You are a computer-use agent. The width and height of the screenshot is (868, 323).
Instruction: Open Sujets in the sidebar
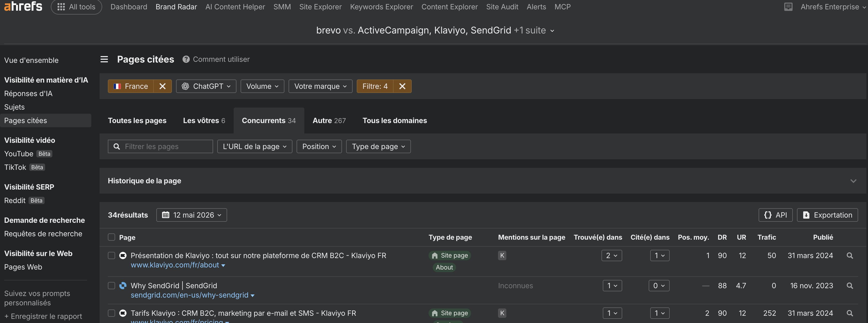(x=15, y=107)
